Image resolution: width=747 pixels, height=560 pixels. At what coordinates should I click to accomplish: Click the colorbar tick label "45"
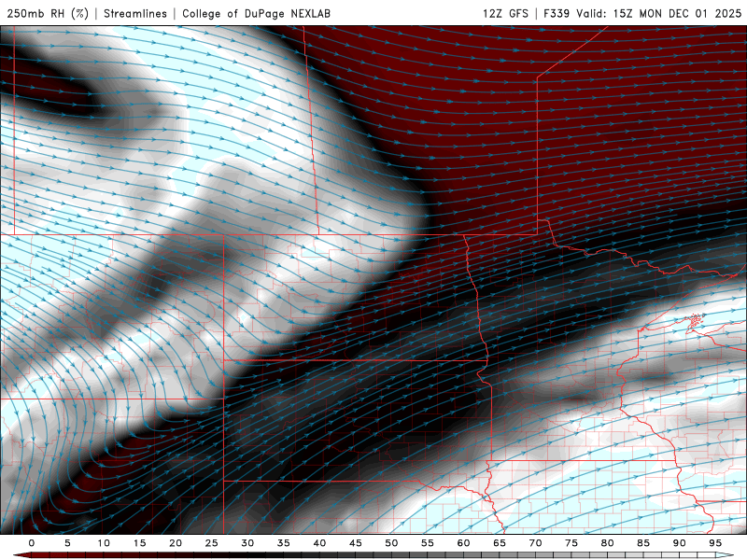point(355,543)
